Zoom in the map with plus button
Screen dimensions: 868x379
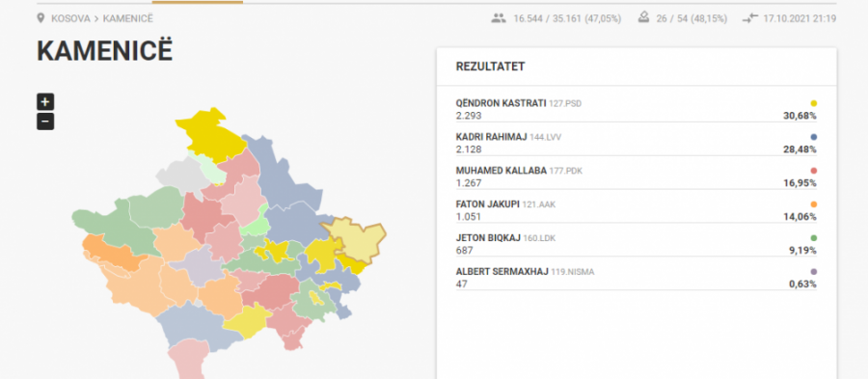[45, 102]
